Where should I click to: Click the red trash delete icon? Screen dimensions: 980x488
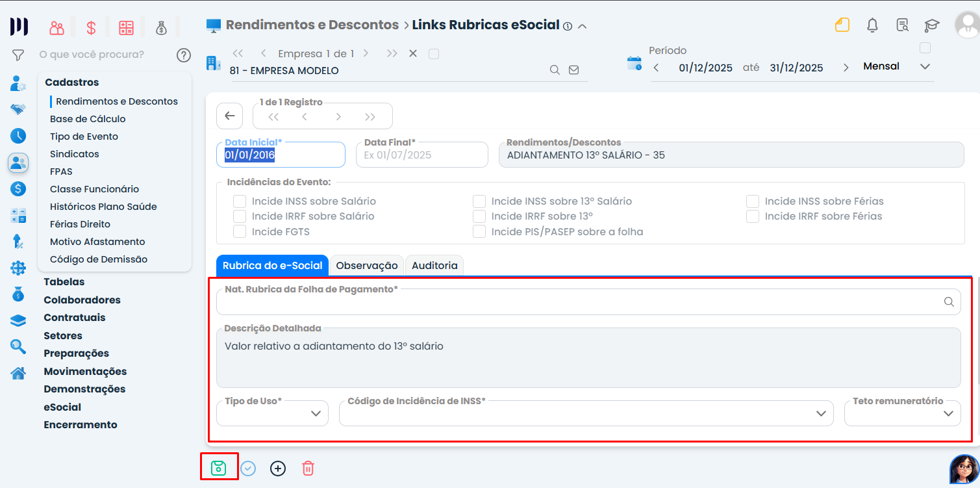pos(308,468)
